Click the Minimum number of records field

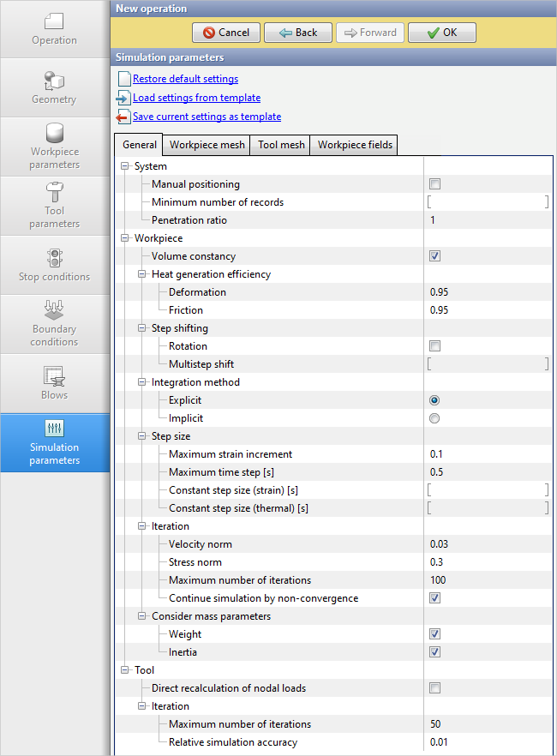tap(487, 202)
